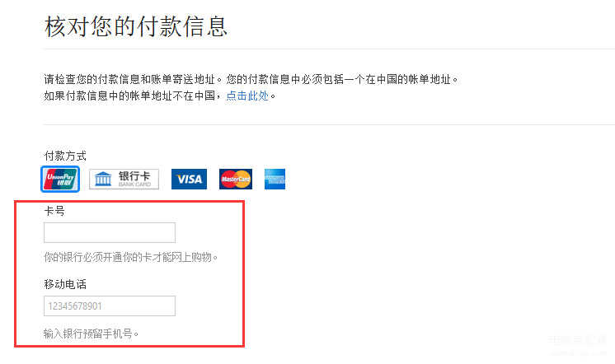Viewport: 615px width, 364px height.
Task: Click the sentence requiring a China billing address
Action: tap(342, 80)
